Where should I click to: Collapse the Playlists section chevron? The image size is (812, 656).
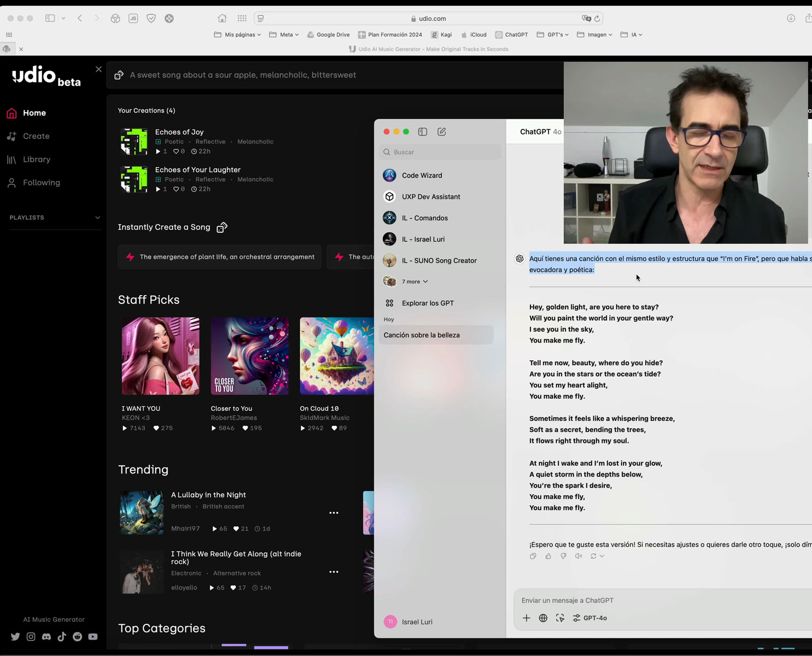tap(97, 218)
